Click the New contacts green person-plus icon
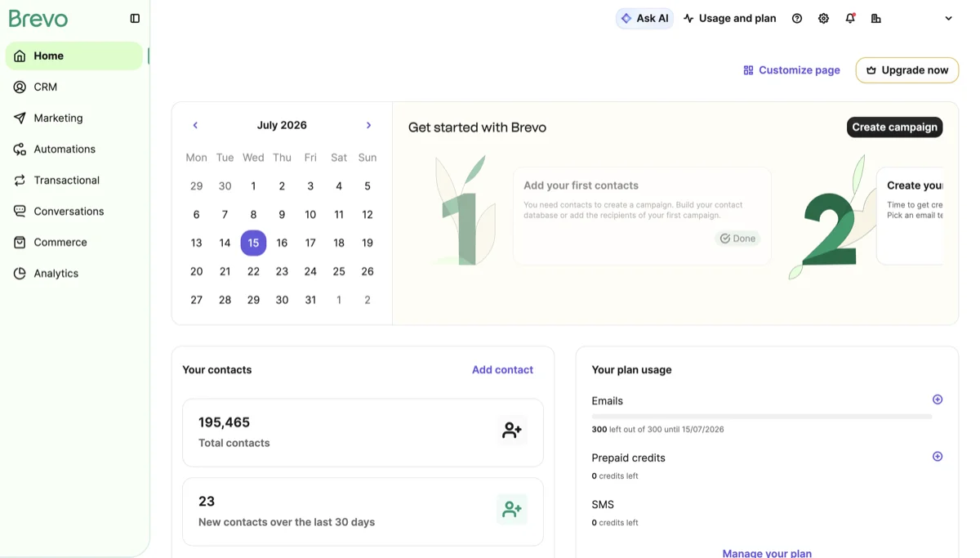 (512, 509)
